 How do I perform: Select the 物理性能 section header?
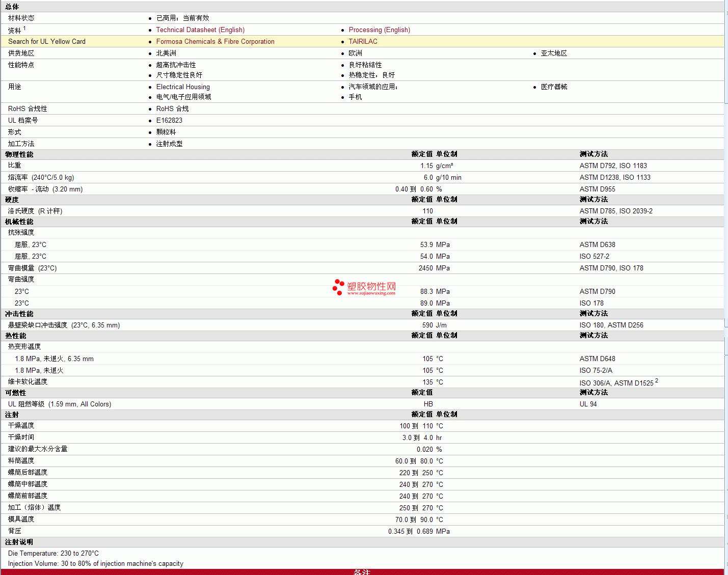coord(19,154)
